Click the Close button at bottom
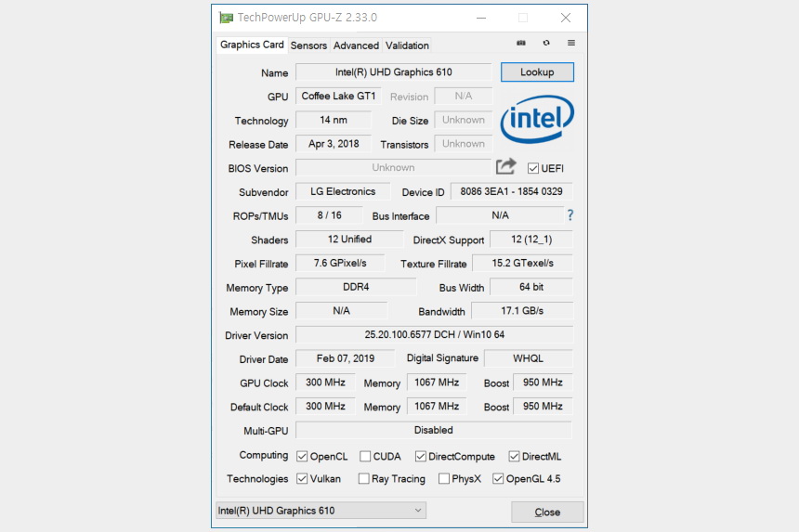The height and width of the screenshot is (532, 799). (x=547, y=513)
